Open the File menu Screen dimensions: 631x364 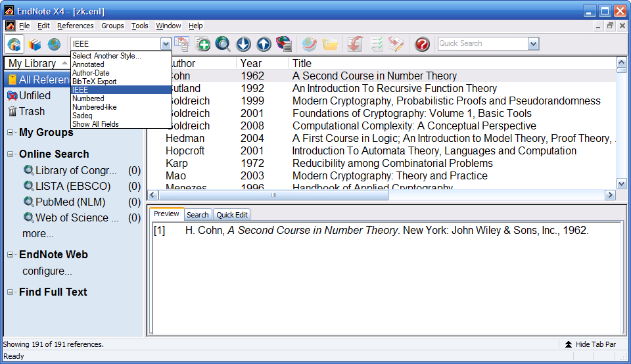[24, 26]
